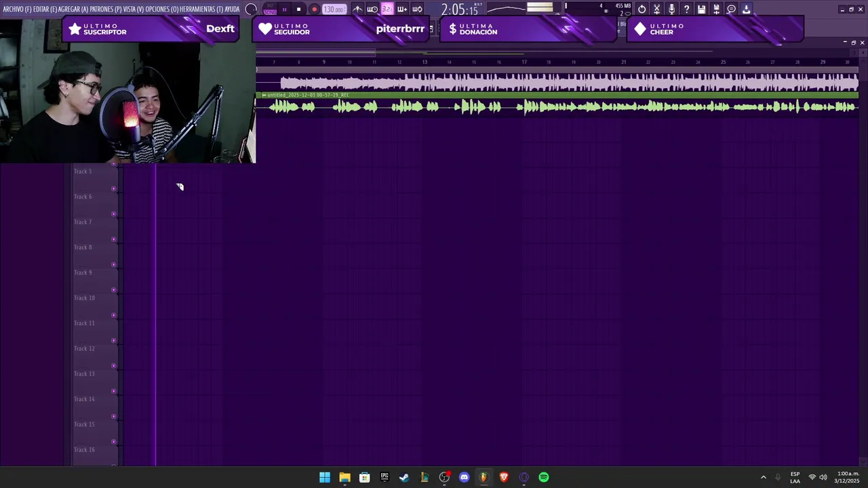Open the OPCIONES (O) menu
The width and height of the screenshot is (868, 488).
(x=162, y=9)
